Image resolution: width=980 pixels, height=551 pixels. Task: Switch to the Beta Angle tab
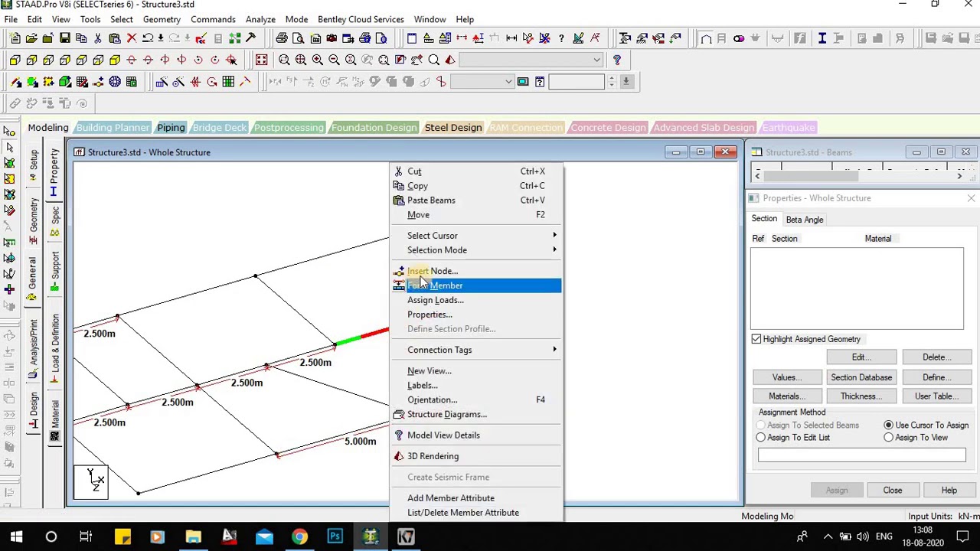click(x=805, y=220)
